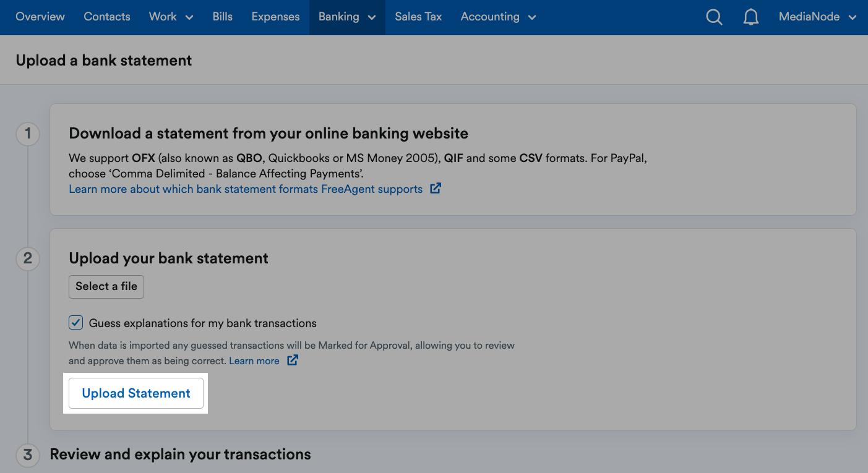Open the MediaNode account dropdown
The height and width of the screenshot is (473, 868).
pos(817,17)
